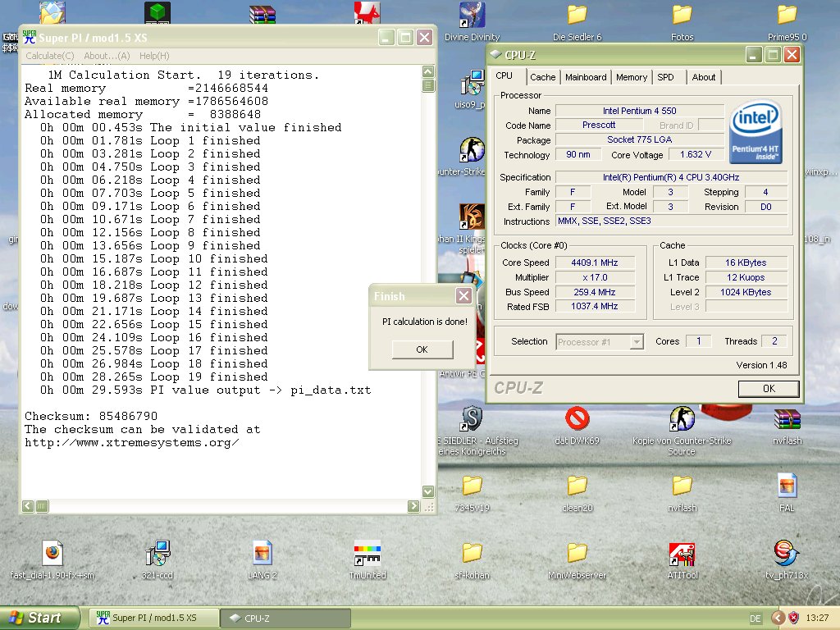Click the CPU-Z title bar icon
The image size is (840, 630).
495,54
